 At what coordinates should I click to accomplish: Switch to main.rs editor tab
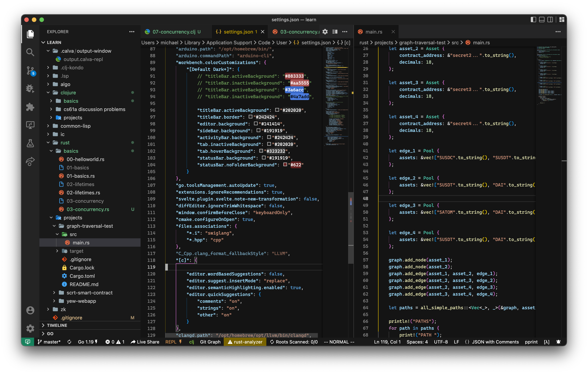[373, 32]
